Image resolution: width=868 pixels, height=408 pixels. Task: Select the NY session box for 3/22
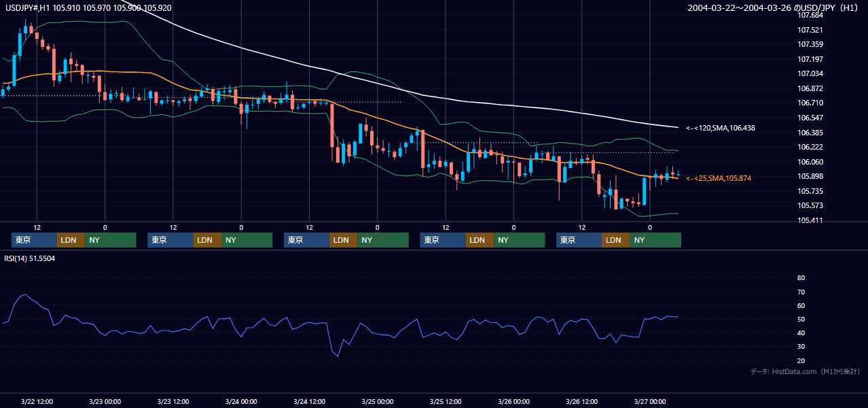pos(111,240)
